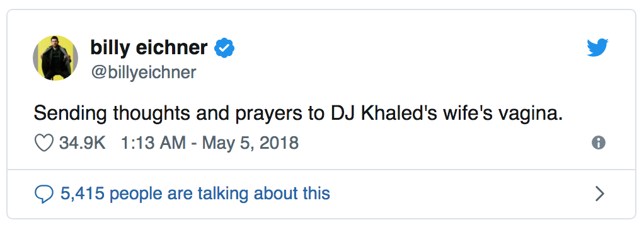
Task: Click the empty space beside the verified badge
Action: [x=411, y=49]
